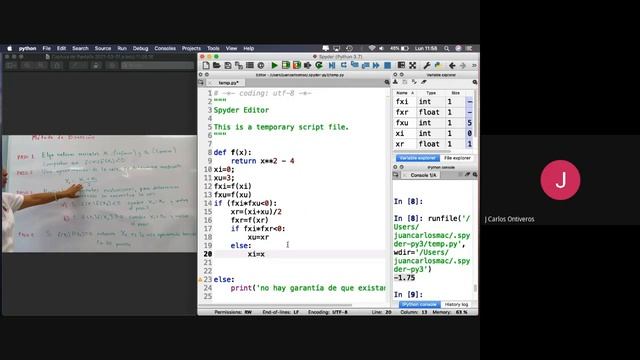
Task: Switch to IPython console tab
Action: click(x=419, y=304)
